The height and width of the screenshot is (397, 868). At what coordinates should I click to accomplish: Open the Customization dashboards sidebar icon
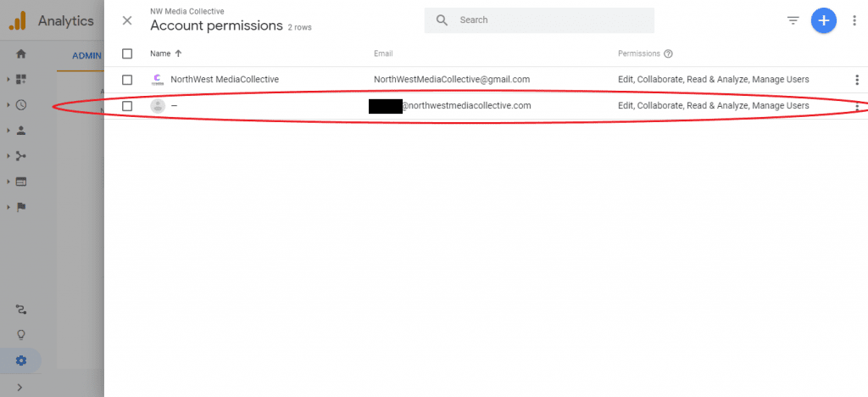pos(21,79)
